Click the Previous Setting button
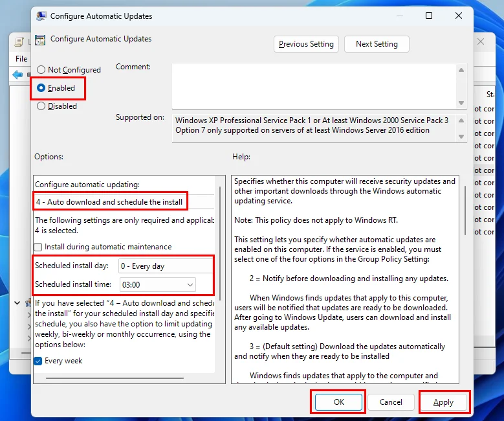Screen dimensions: 504x421 click(306, 44)
